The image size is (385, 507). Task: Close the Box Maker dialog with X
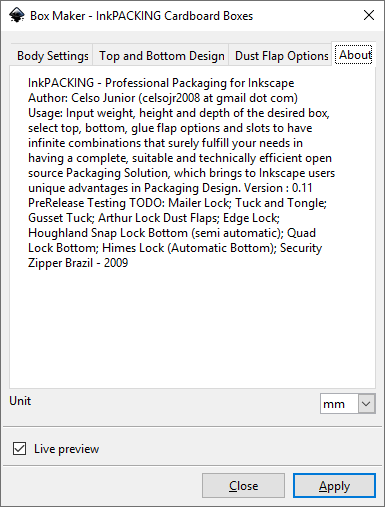[x=369, y=15]
